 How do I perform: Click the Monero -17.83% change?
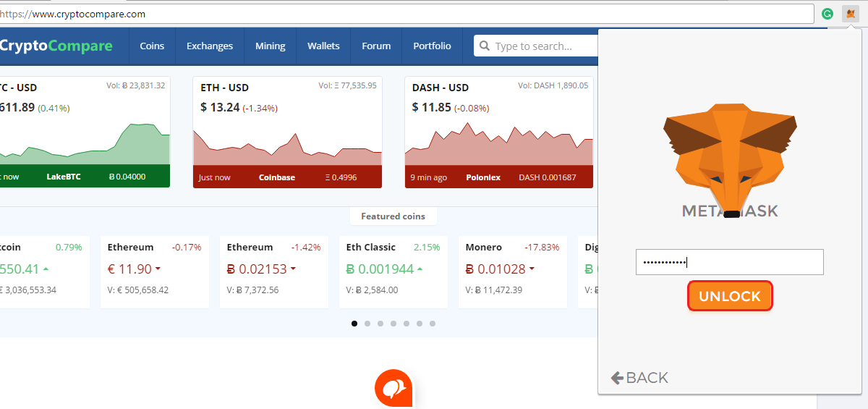click(542, 247)
